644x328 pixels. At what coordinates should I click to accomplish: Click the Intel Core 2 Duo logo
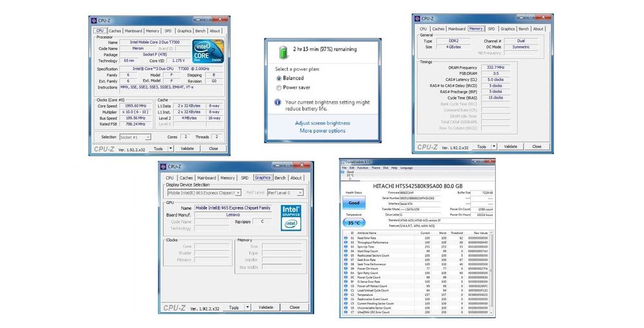[x=208, y=51]
